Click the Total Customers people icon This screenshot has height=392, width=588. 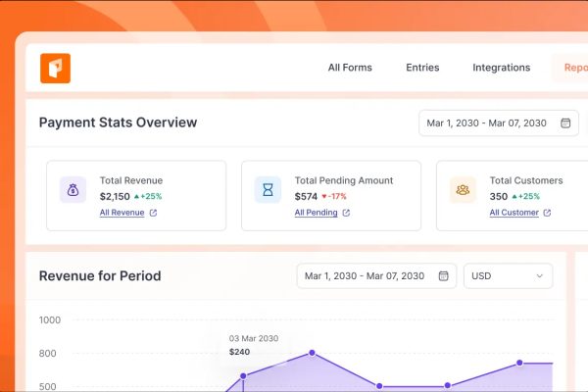[463, 190]
